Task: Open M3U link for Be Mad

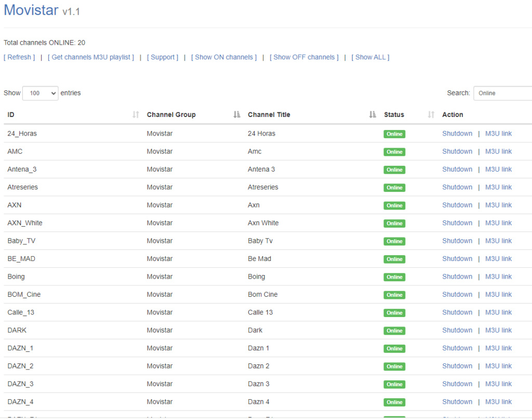Action: pos(498,259)
